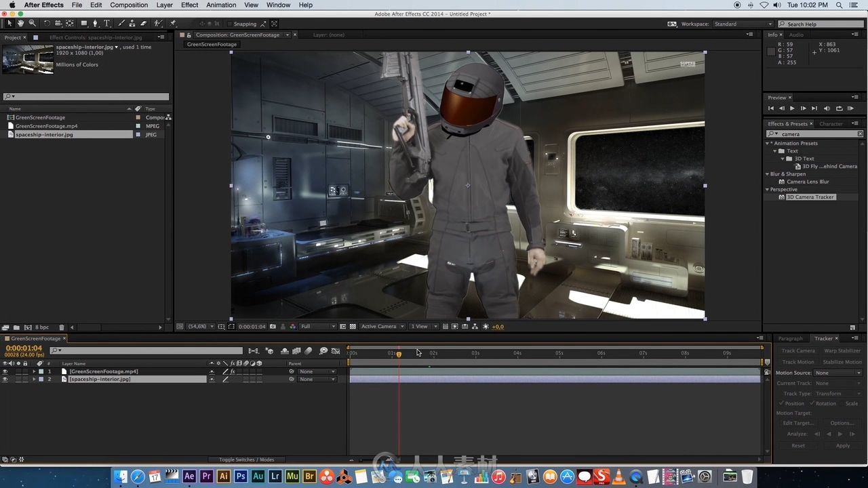
Task: Hide the spaceship-interior.jpg layer
Action: [5, 379]
